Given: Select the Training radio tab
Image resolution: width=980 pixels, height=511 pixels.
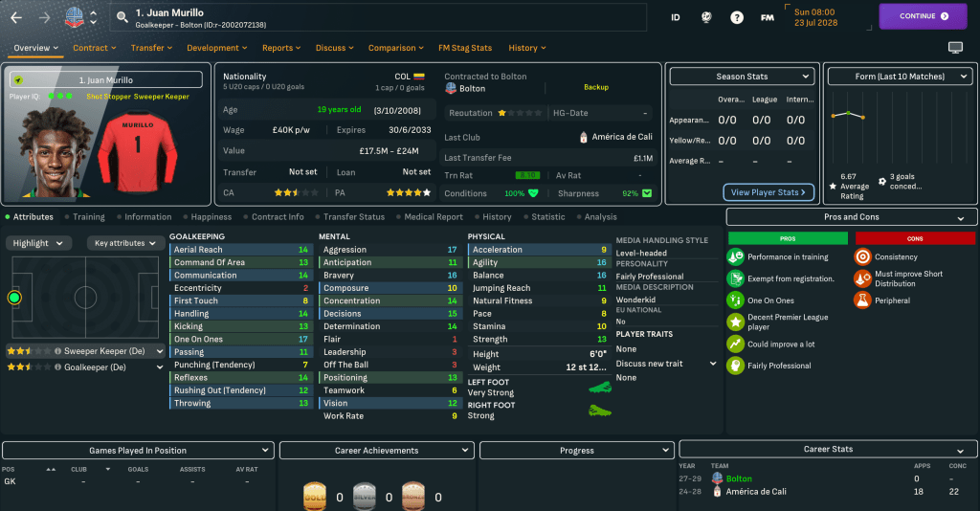Looking at the screenshot, I should click(88, 217).
